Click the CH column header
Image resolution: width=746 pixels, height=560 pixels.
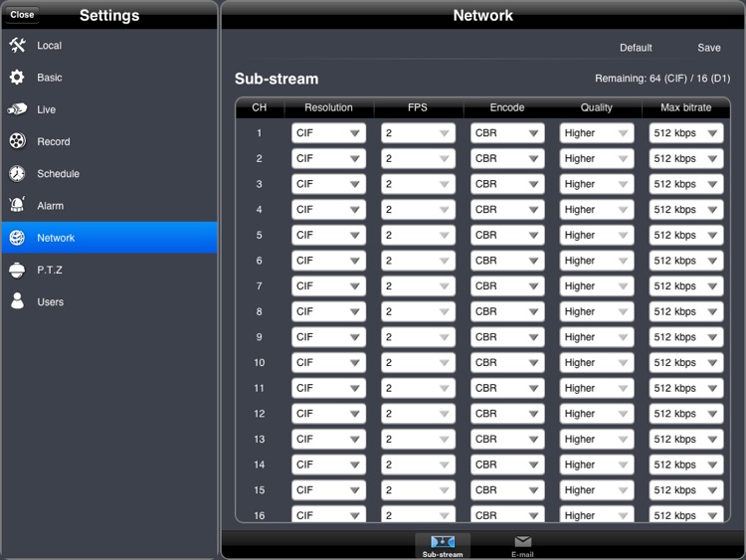click(x=260, y=107)
